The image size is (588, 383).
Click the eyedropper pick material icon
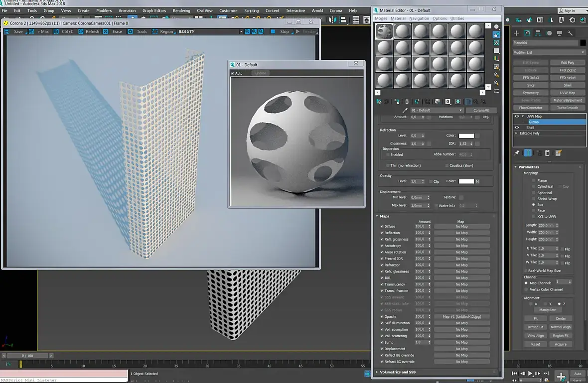[x=405, y=110]
